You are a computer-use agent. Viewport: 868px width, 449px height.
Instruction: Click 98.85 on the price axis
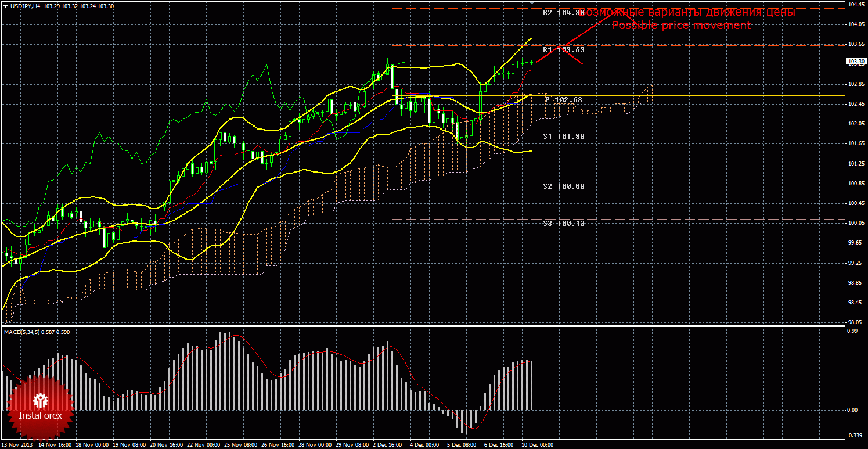(855, 283)
